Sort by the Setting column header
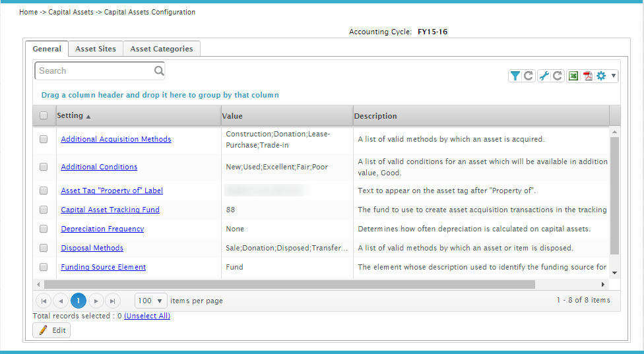 point(70,115)
